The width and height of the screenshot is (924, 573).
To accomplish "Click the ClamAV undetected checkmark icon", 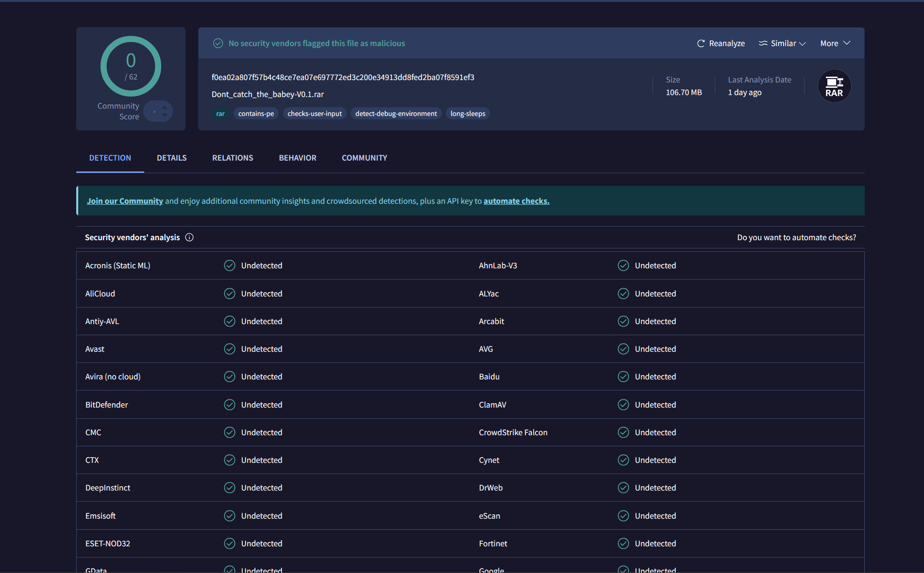I will pyautogui.click(x=623, y=405).
